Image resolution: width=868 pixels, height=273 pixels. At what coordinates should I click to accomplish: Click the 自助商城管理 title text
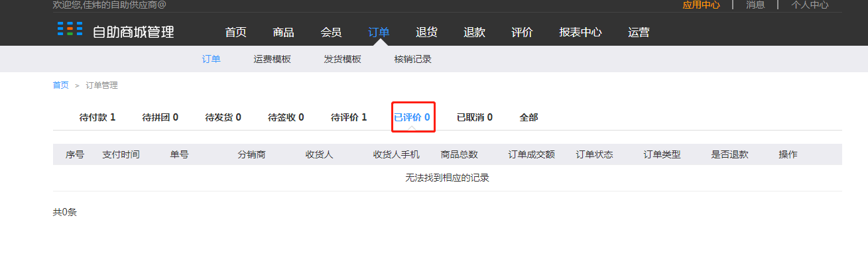pyautogui.click(x=133, y=31)
